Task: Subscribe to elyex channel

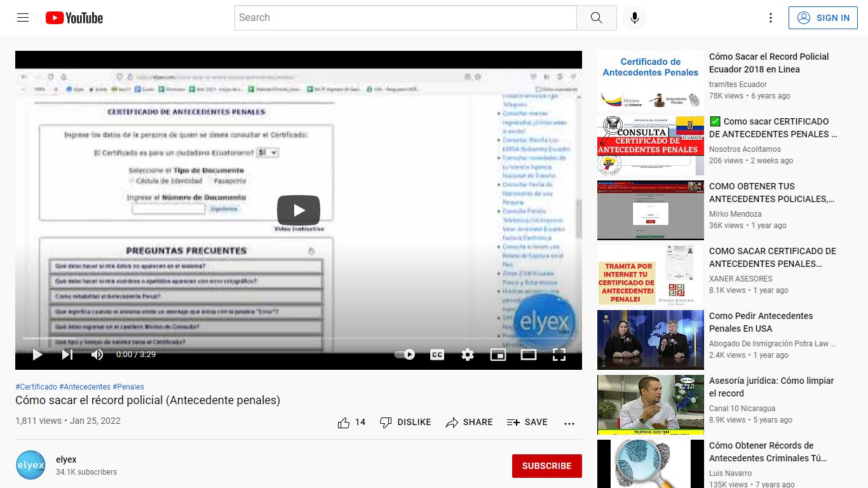Action: point(546,466)
